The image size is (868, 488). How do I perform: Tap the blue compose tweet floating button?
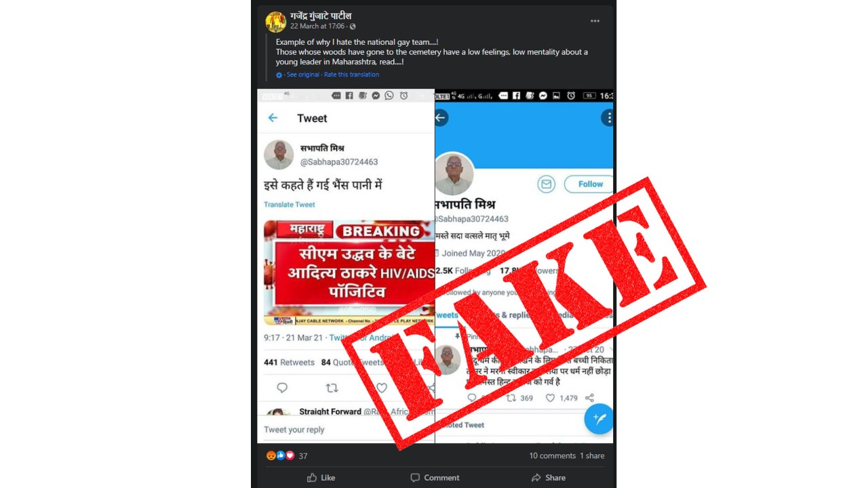[x=598, y=419]
